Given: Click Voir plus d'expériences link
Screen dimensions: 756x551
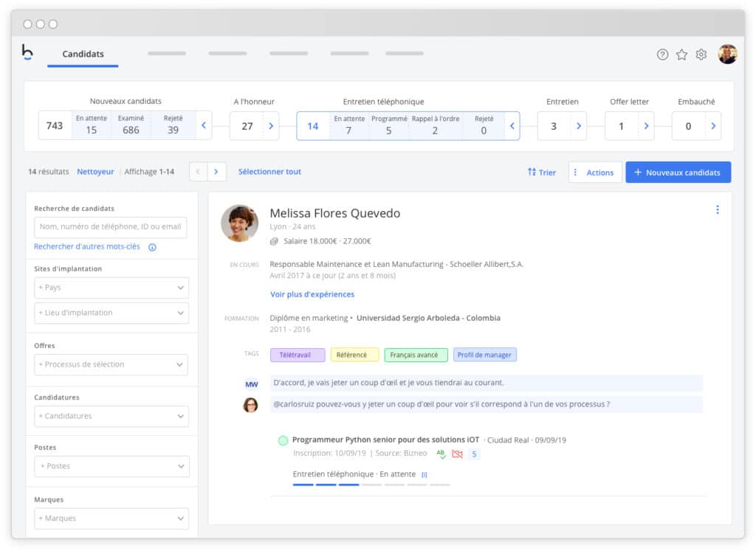Looking at the screenshot, I should [312, 294].
